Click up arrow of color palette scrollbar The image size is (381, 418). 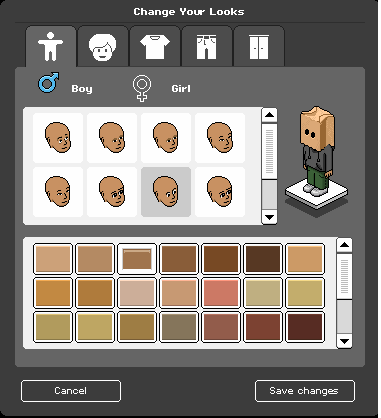344,246
